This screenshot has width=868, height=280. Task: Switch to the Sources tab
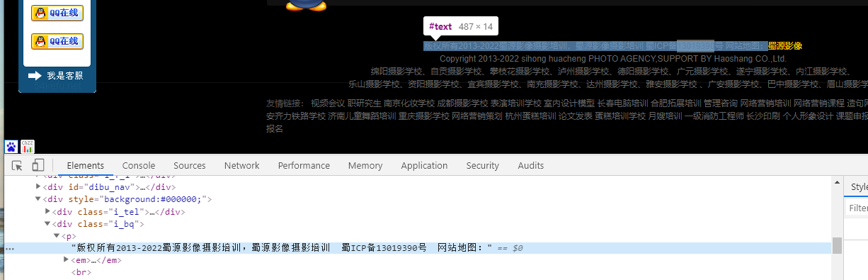click(x=190, y=165)
